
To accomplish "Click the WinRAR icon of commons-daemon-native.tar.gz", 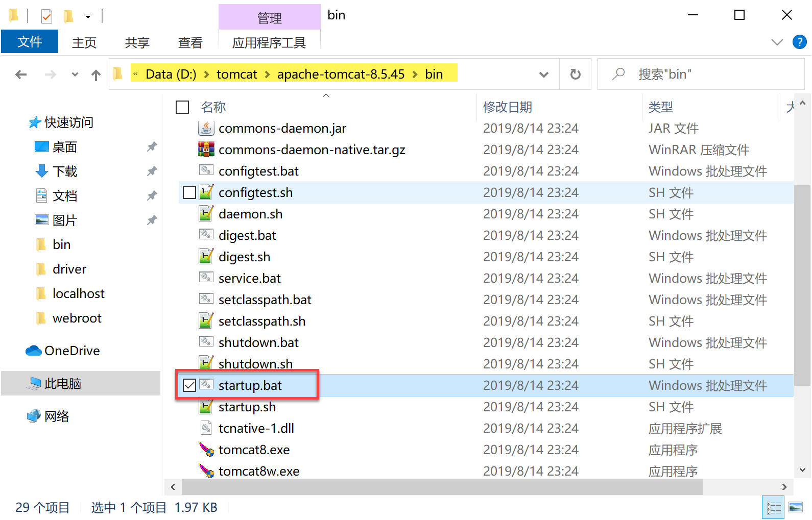I will (x=206, y=150).
